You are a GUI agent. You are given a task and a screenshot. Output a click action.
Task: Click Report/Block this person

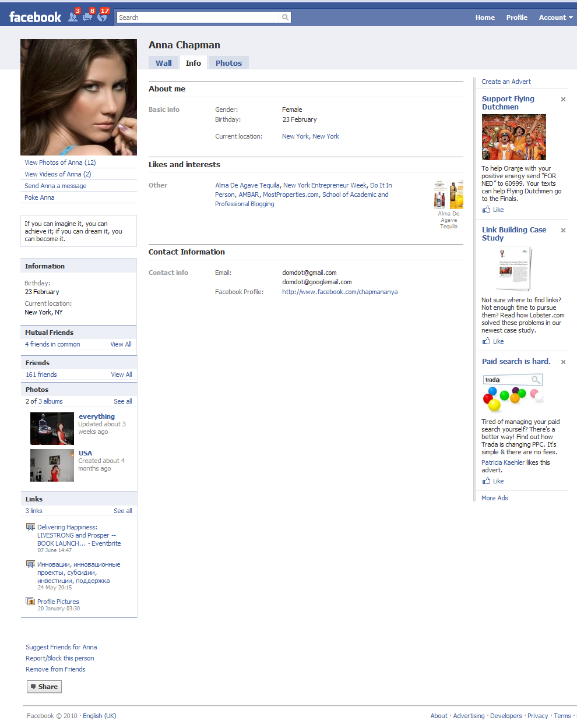[59, 658]
